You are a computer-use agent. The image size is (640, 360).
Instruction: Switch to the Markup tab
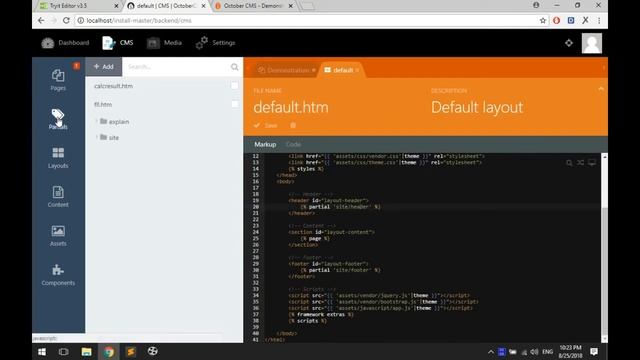[x=265, y=144]
